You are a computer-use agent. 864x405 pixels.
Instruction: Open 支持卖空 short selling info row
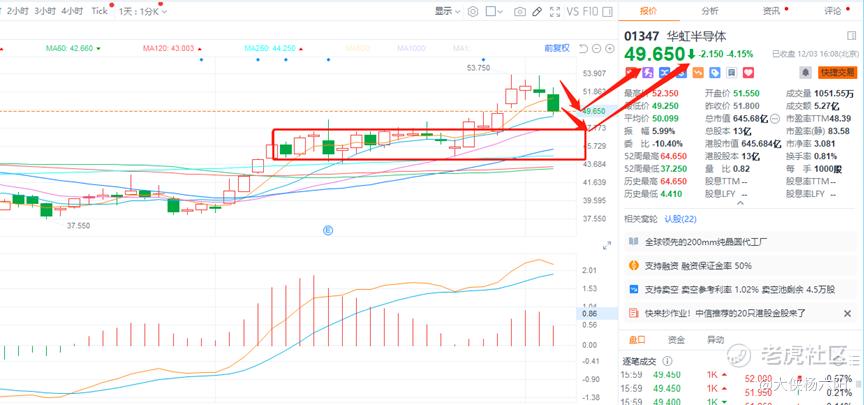[x=741, y=289]
